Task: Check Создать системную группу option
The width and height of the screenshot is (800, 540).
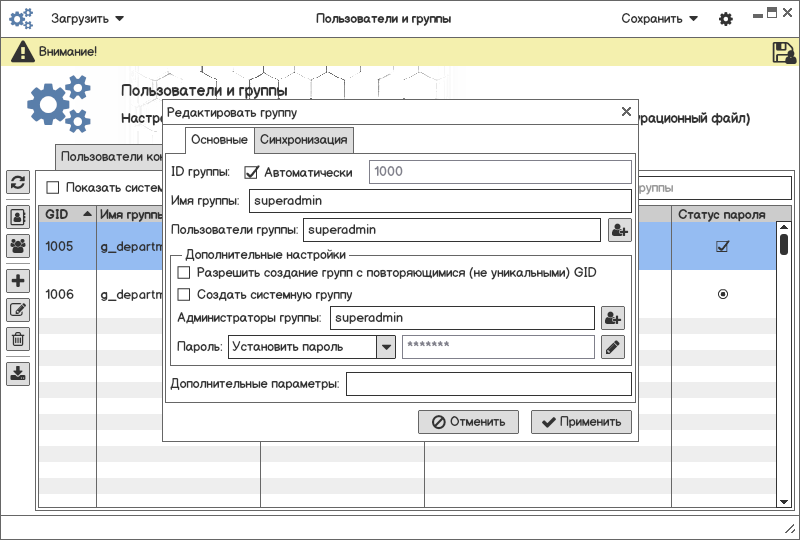Action: click(184, 295)
